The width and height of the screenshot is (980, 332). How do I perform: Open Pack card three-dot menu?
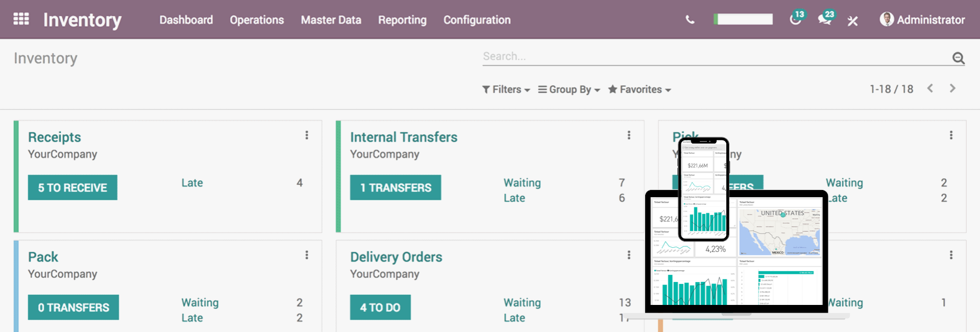307,255
